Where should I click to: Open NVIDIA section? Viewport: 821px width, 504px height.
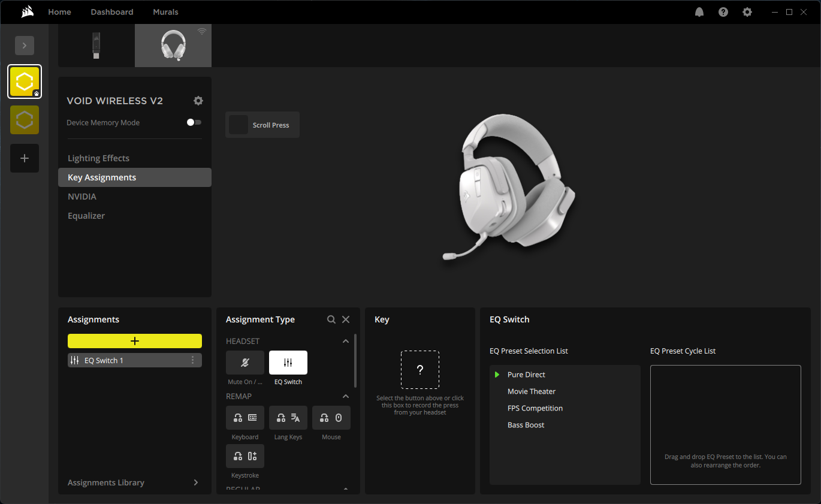point(135,197)
